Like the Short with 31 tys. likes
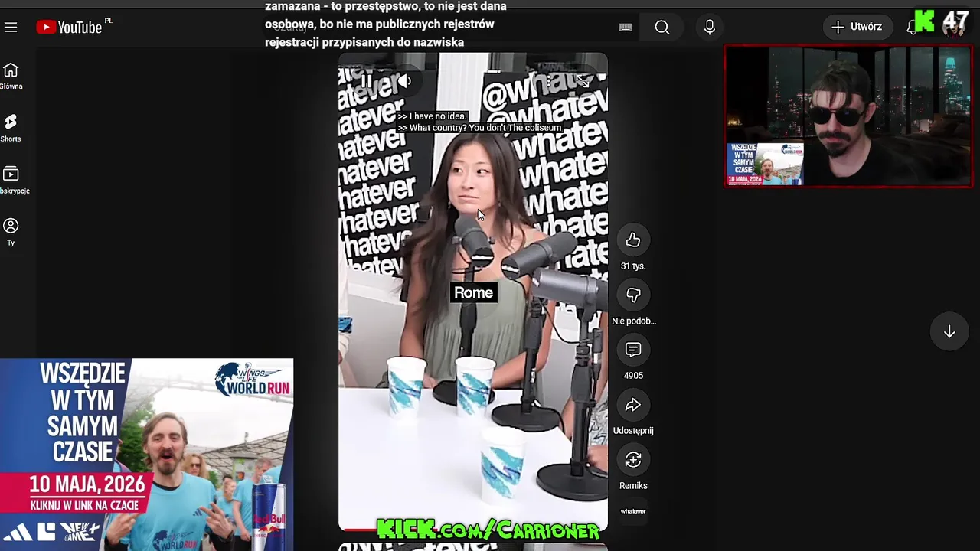980x551 pixels. [x=633, y=240]
